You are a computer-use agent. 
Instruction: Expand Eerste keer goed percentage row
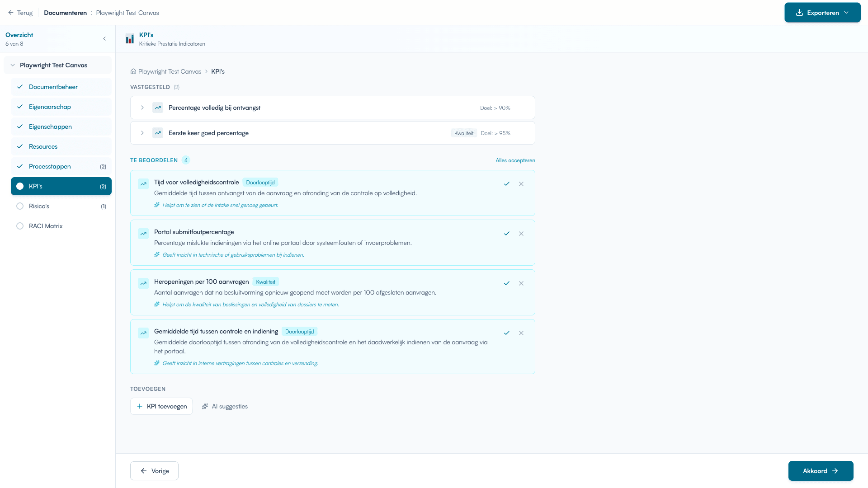pos(142,133)
